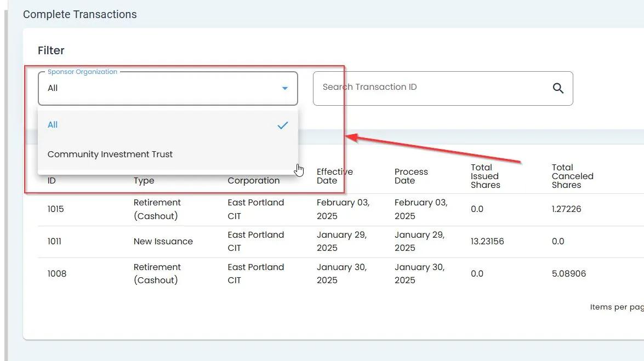Sort by the Effective Date column header
Screen dimensions: 644x361
point(334,176)
